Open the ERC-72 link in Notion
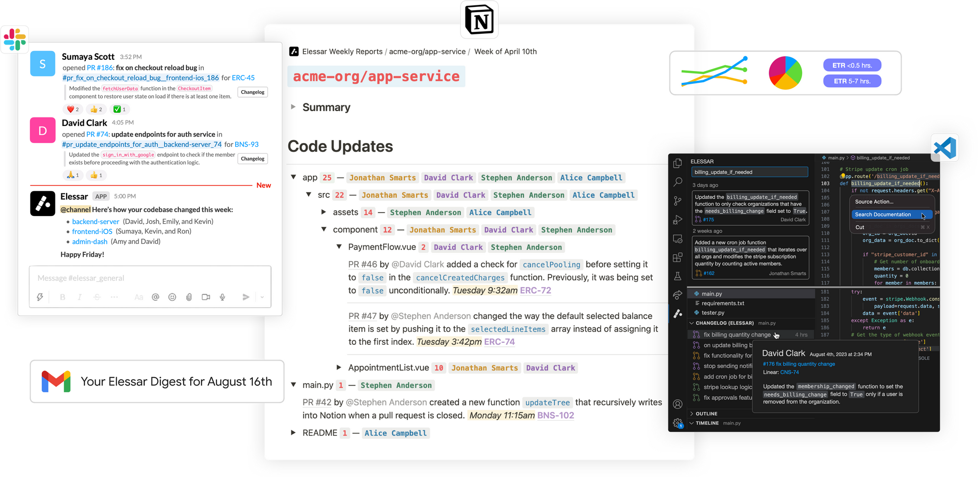This screenshot has width=980, height=479. coord(536,290)
